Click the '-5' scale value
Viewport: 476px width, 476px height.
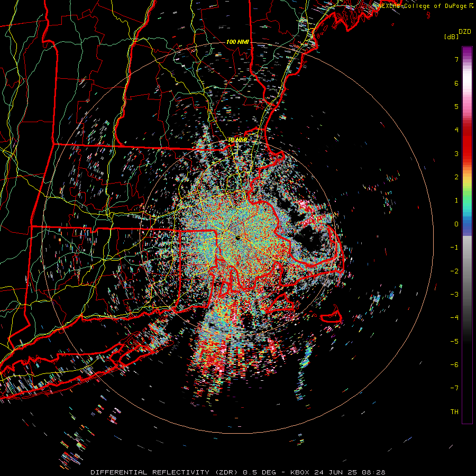454,342
